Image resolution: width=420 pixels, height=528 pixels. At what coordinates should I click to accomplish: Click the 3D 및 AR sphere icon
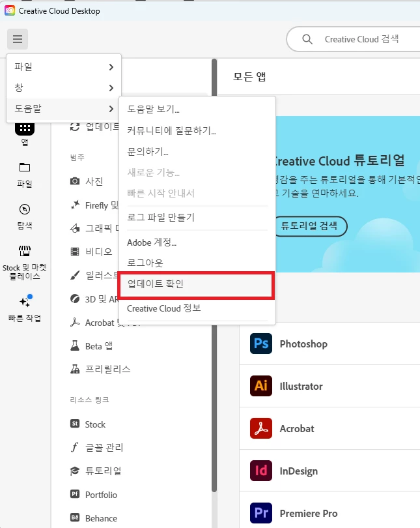pyautogui.click(x=75, y=299)
